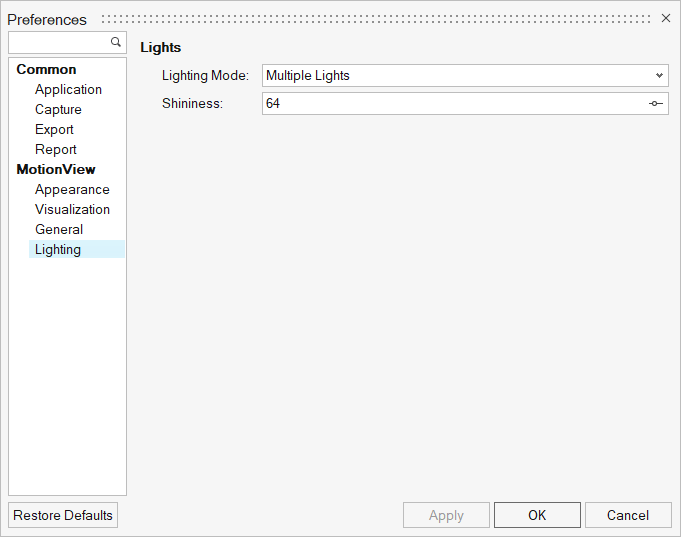The width and height of the screenshot is (681, 537).
Task: Open Export preferences
Action: 54,129
